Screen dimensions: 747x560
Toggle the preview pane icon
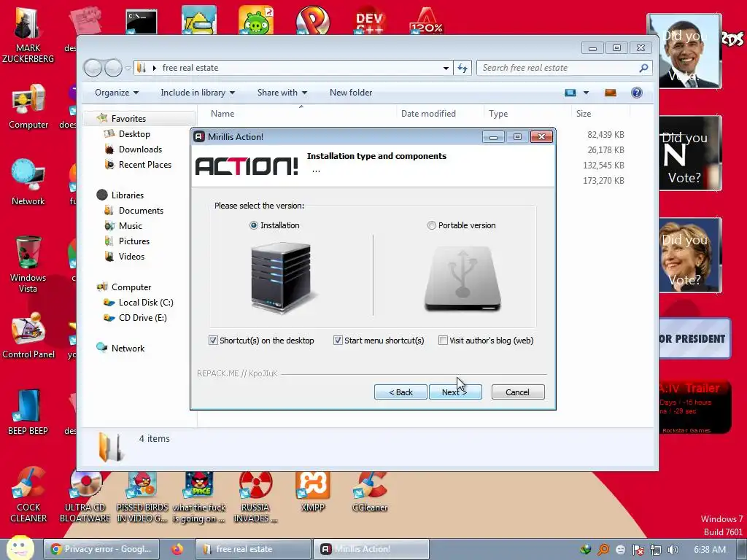pyautogui.click(x=611, y=93)
